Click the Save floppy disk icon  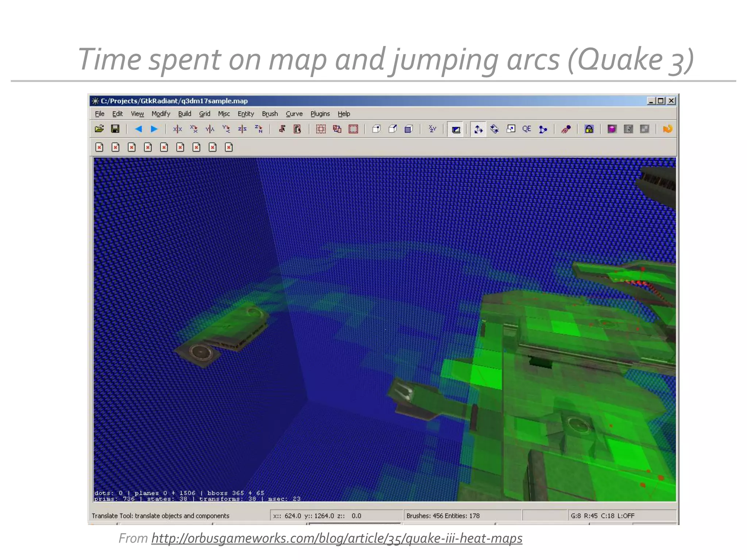click(115, 129)
